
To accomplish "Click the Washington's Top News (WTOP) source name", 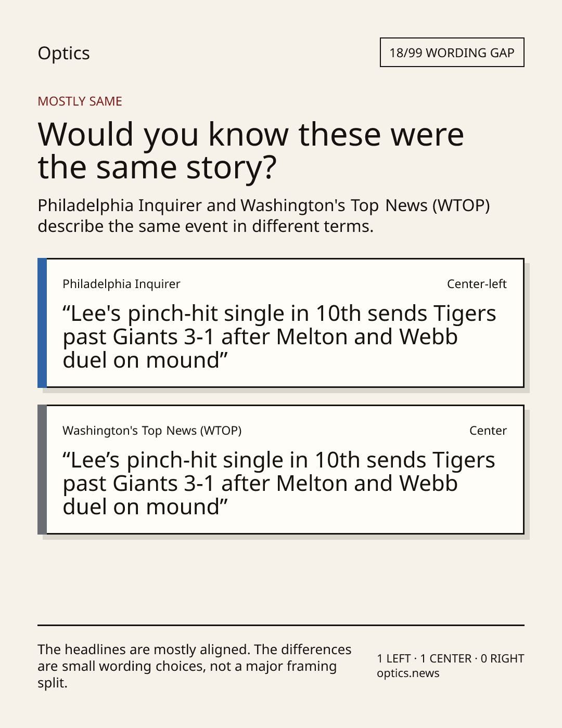I will (152, 431).
